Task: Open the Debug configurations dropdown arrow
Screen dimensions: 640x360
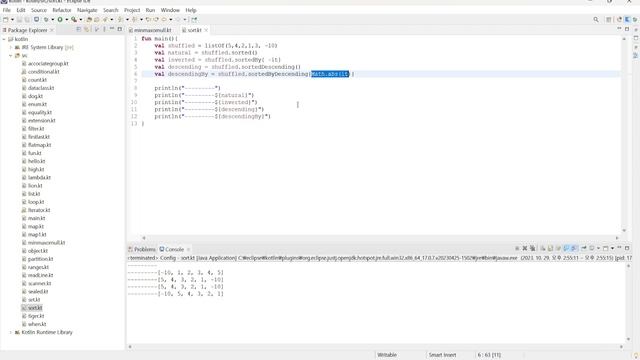Action: [x=53, y=20]
